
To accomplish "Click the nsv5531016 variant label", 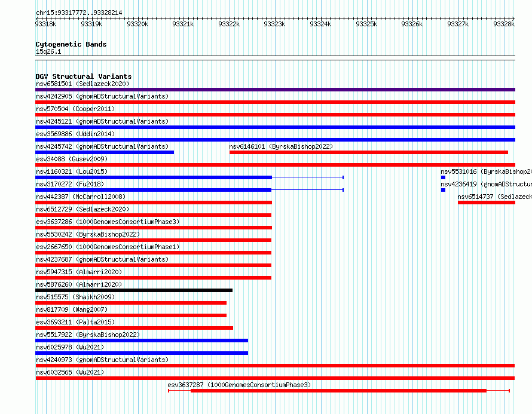I will click(x=486, y=171).
